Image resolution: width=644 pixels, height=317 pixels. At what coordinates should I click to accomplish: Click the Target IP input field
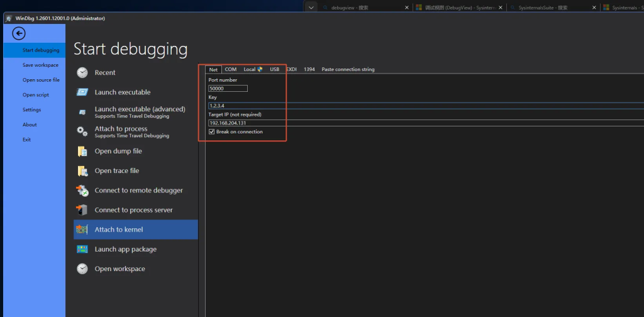pos(377,123)
